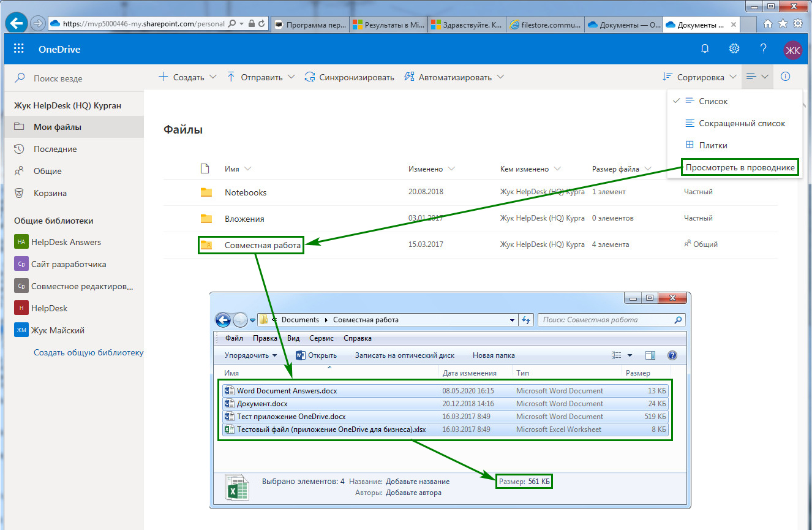Choose Просмотреть в проводнике
The width and height of the screenshot is (812, 530).
(740, 167)
